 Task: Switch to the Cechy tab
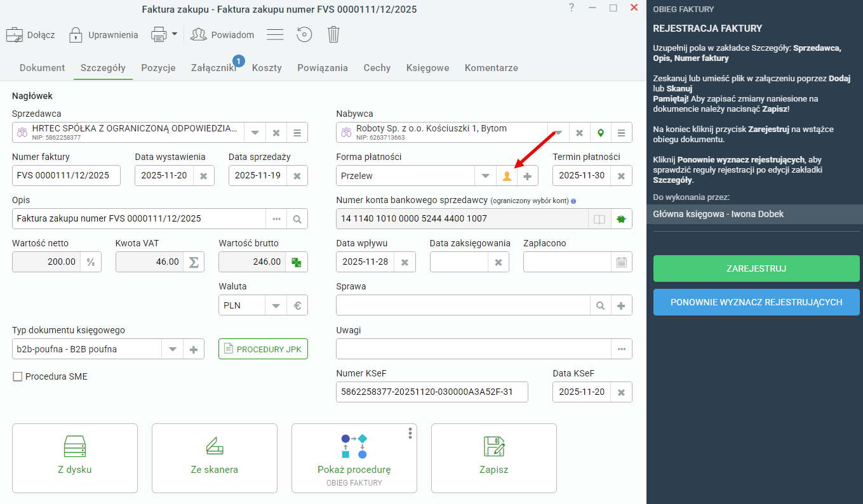tap(377, 68)
